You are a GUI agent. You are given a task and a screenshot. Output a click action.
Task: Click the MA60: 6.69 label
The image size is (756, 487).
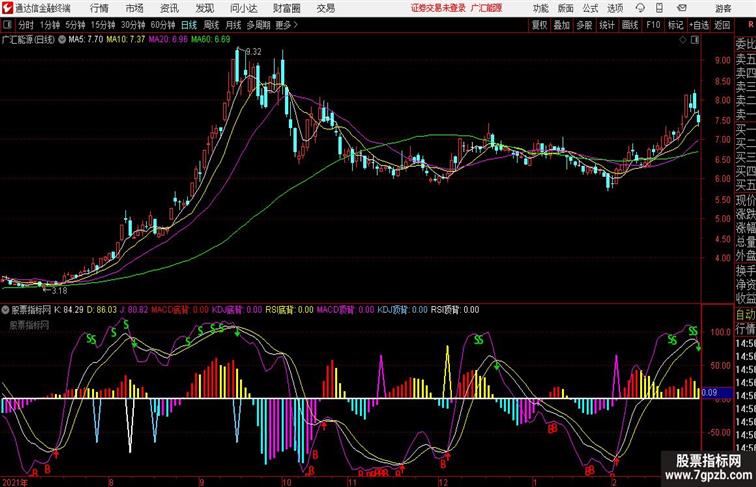tap(211, 40)
